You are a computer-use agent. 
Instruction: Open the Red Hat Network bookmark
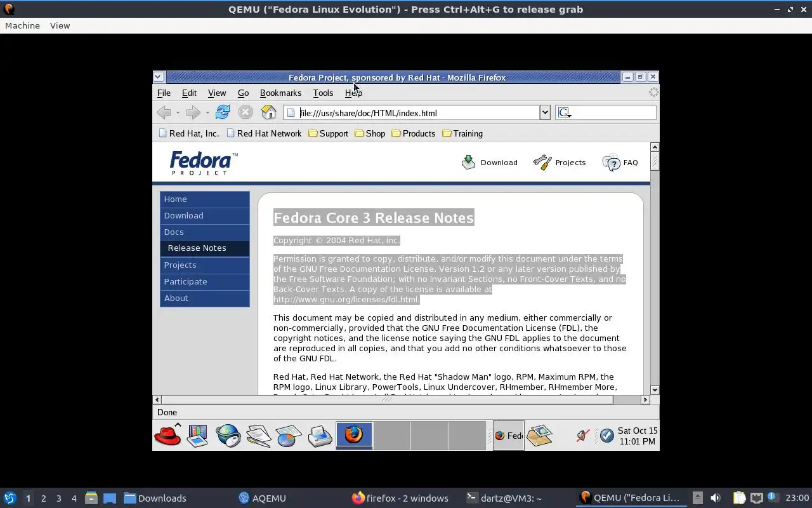[x=263, y=133]
